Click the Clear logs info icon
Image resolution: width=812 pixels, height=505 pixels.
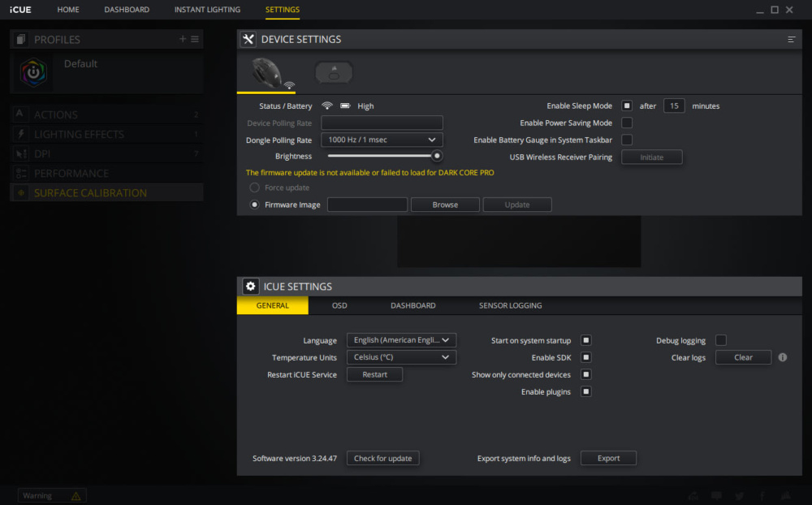[x=783, y=357]
